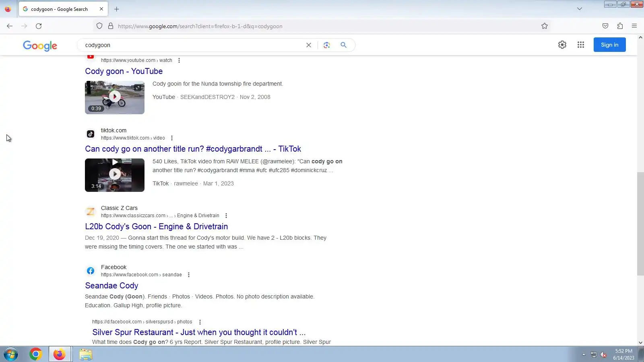Open the Classic Z Cars favicon
Screen dimensions: 644x362
point(91,212)
